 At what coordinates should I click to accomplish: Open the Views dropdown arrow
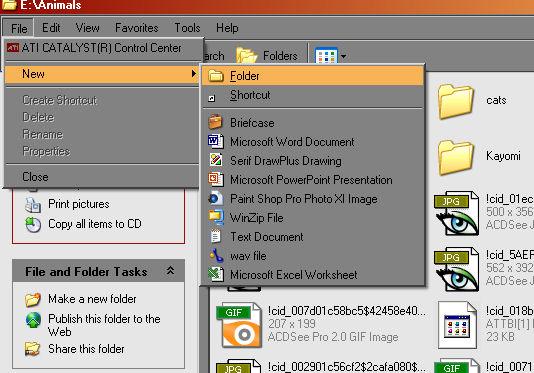[343, 56]
